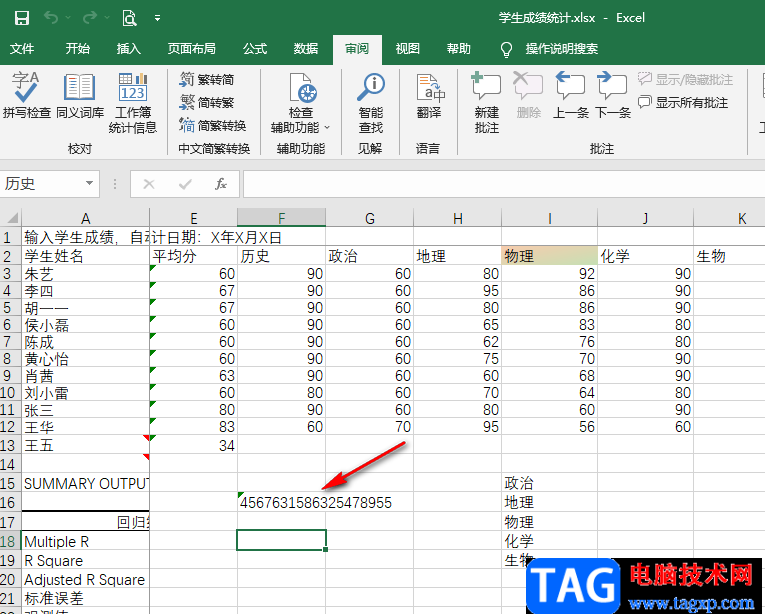Open the 同义词库 thesaurus

[x=80, y=96]
